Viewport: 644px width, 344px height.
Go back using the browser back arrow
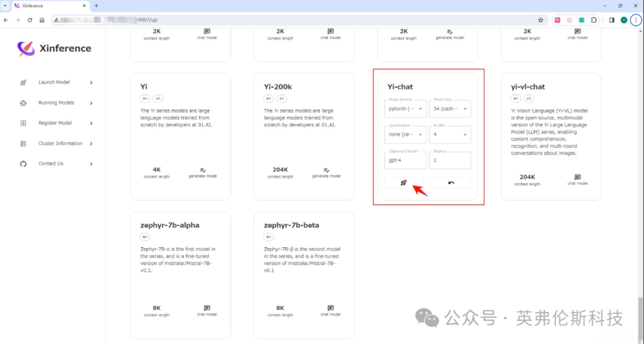pos(6,20)
